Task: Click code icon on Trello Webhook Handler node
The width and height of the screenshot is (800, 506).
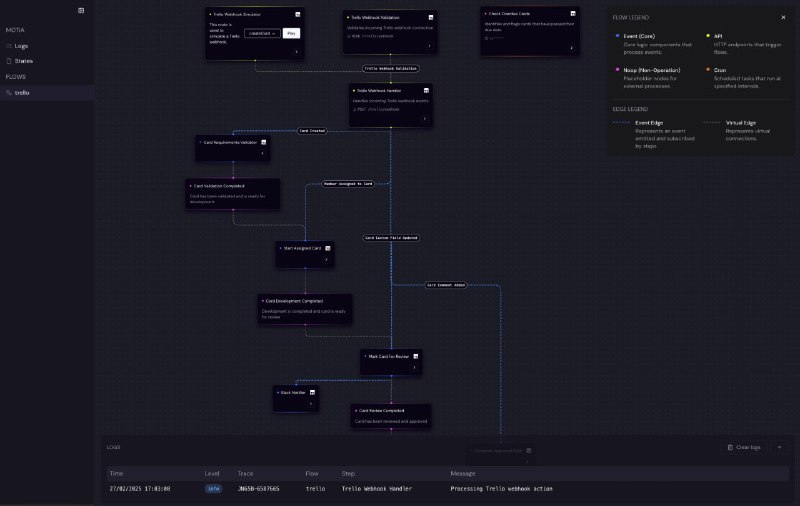Action: pos(427,90)
